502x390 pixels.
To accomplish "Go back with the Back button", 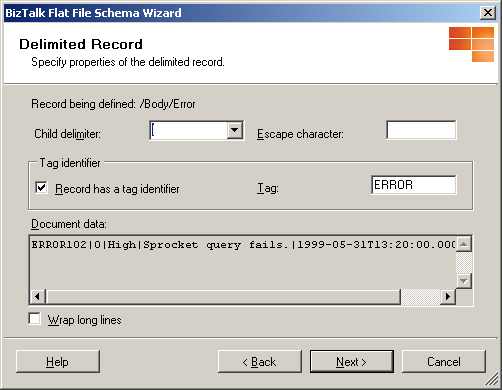I will point(260,362).
